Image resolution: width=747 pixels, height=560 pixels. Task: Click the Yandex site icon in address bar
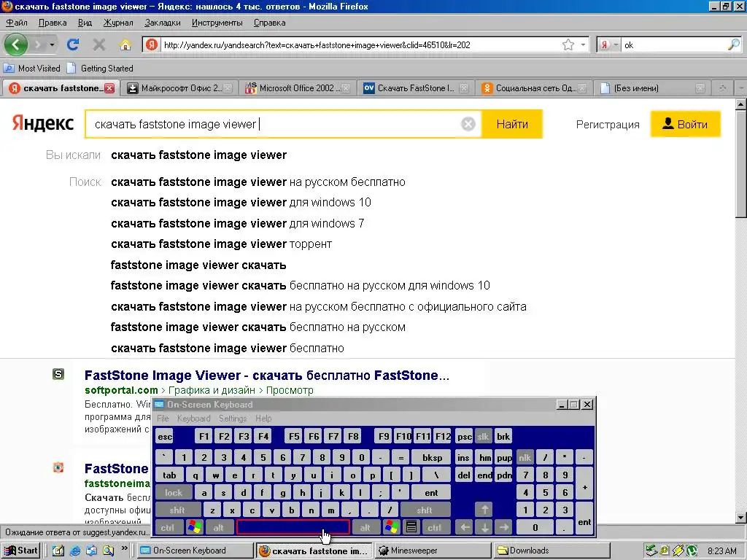152,44
